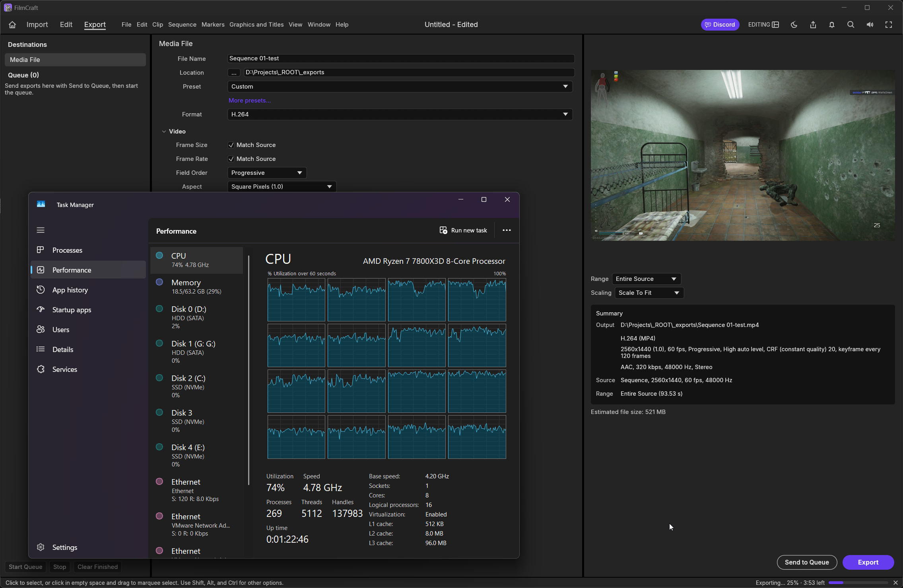903x588 pixels.
Task: Open Startup apps in Task Manager
Action: (x=88, y=309)
